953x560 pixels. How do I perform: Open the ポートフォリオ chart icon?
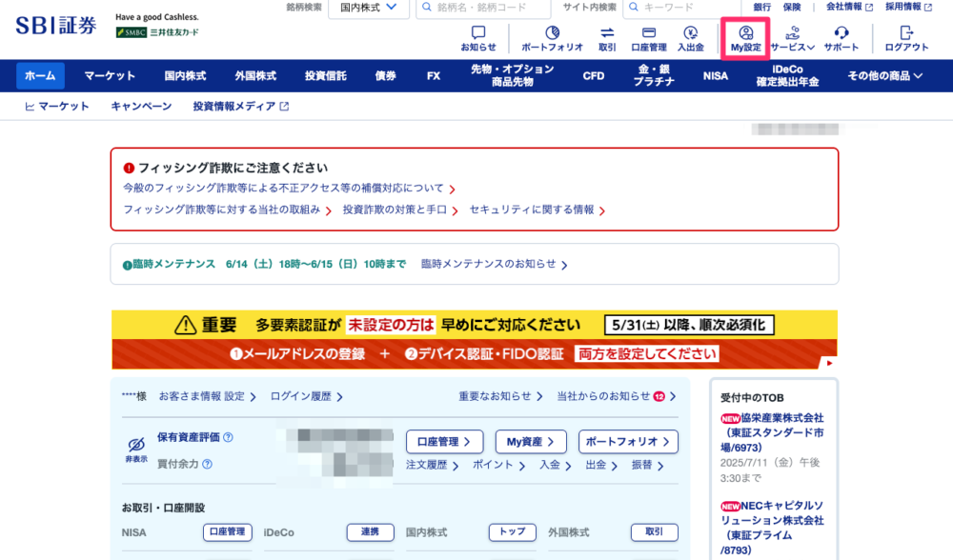coord(552,34)
